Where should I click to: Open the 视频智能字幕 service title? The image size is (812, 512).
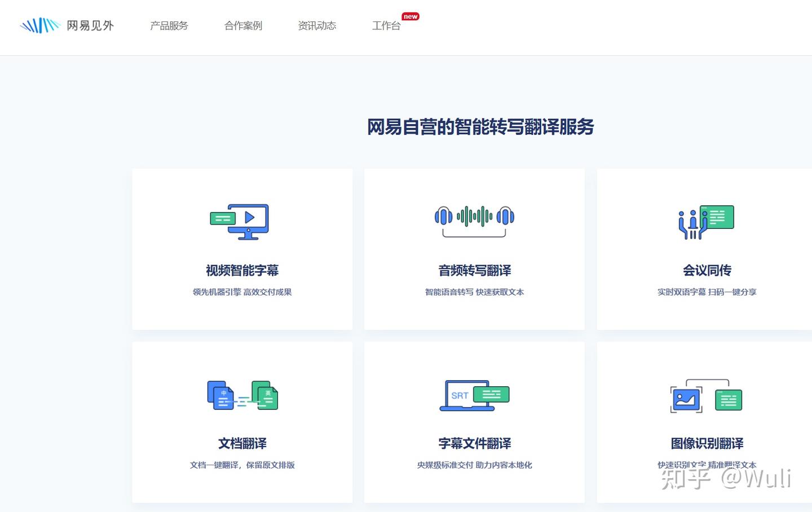(x=242, y=271)
